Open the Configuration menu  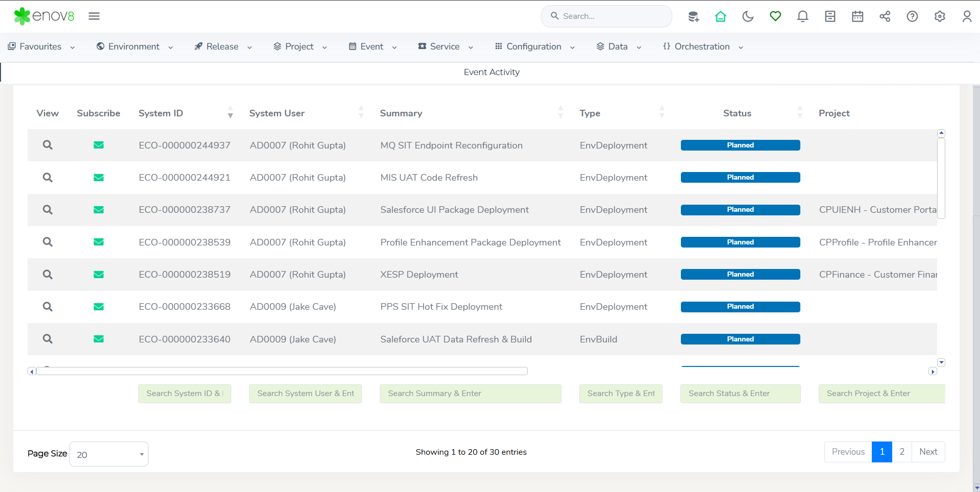pyautogui.click(x=534, y=46)
